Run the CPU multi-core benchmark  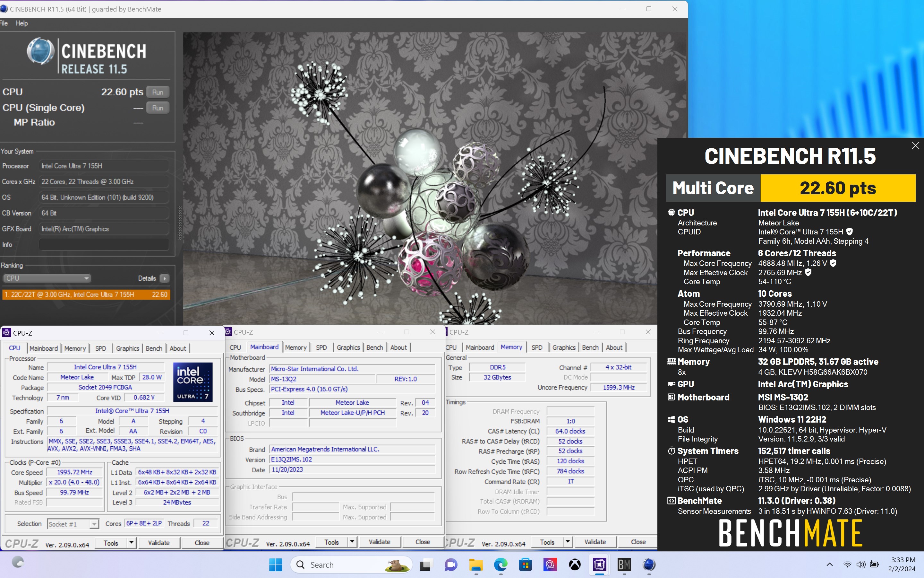157,92
